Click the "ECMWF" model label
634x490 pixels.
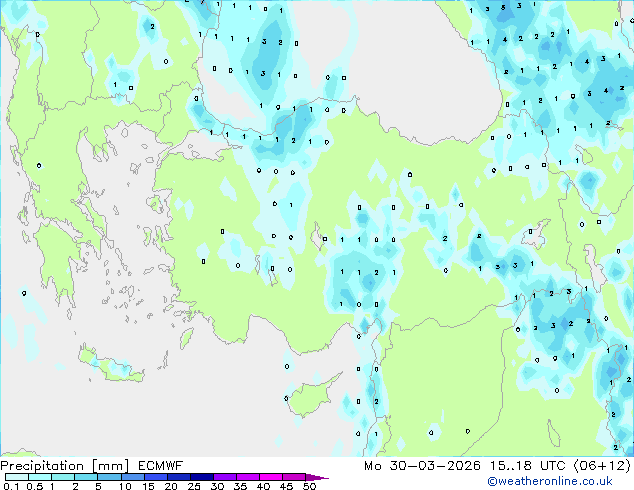161,466
